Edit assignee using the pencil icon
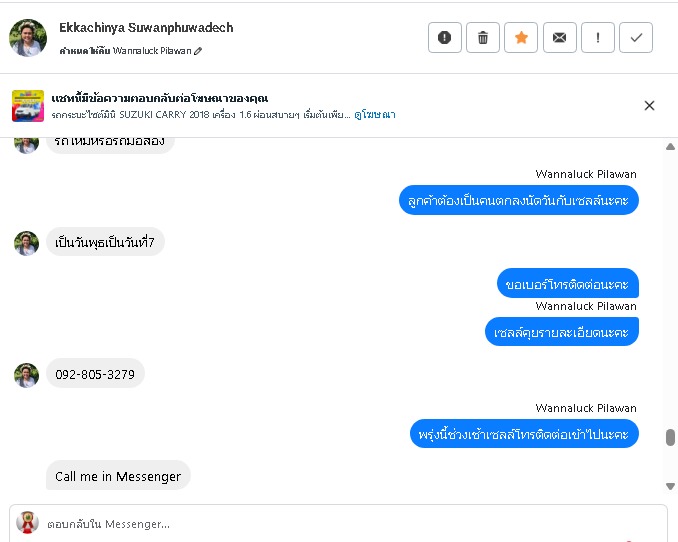 [198, 51]
